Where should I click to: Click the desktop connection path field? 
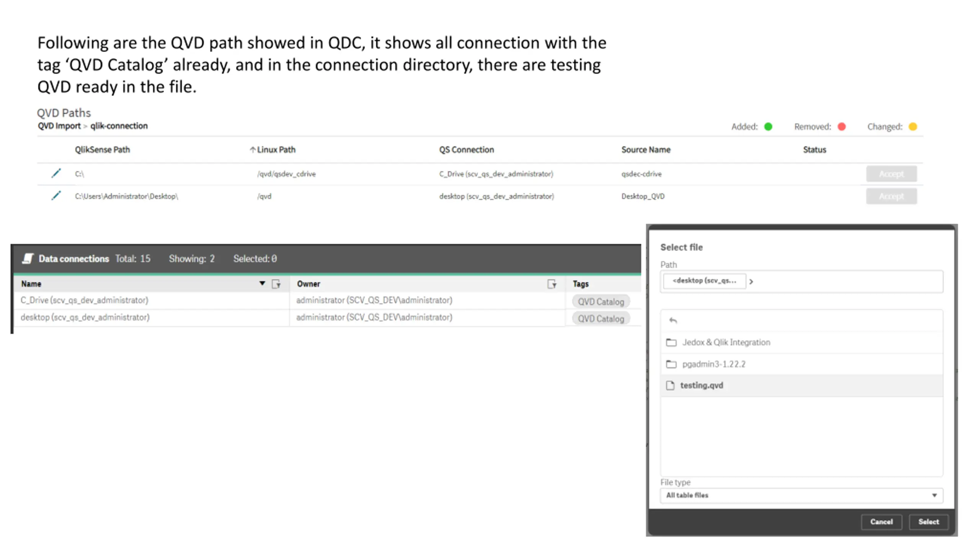pyautogui.click(x=704, y=281)
